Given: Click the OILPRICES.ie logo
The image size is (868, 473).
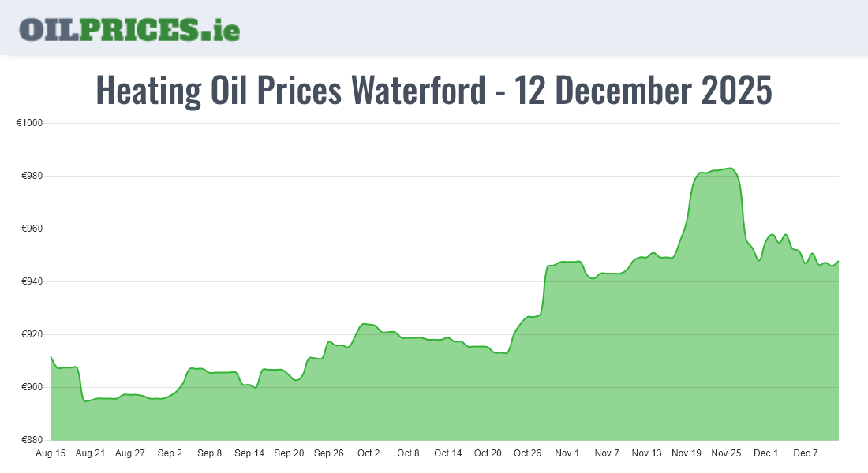Looking at the screenshot, I should click(x=129, y=29).
